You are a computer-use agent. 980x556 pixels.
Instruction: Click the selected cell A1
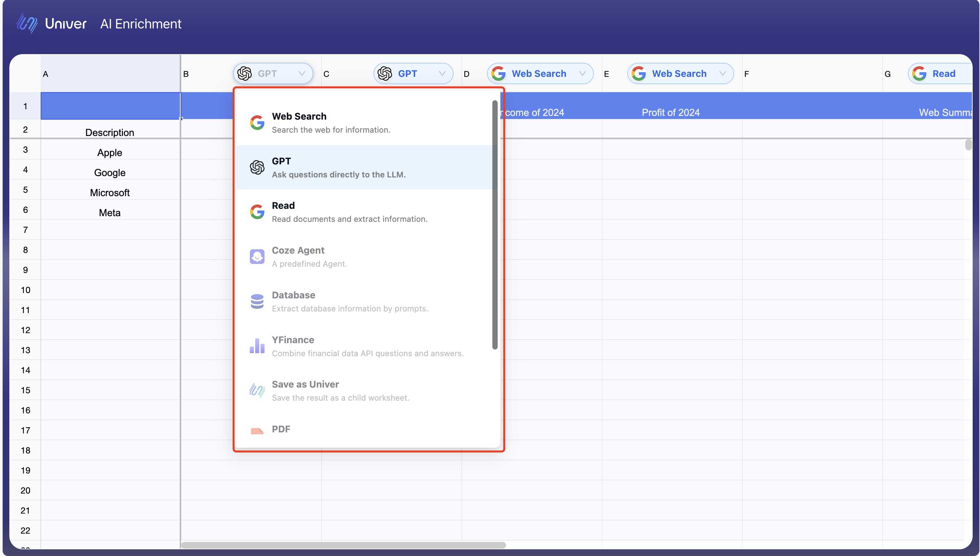(x=110, y=106)
